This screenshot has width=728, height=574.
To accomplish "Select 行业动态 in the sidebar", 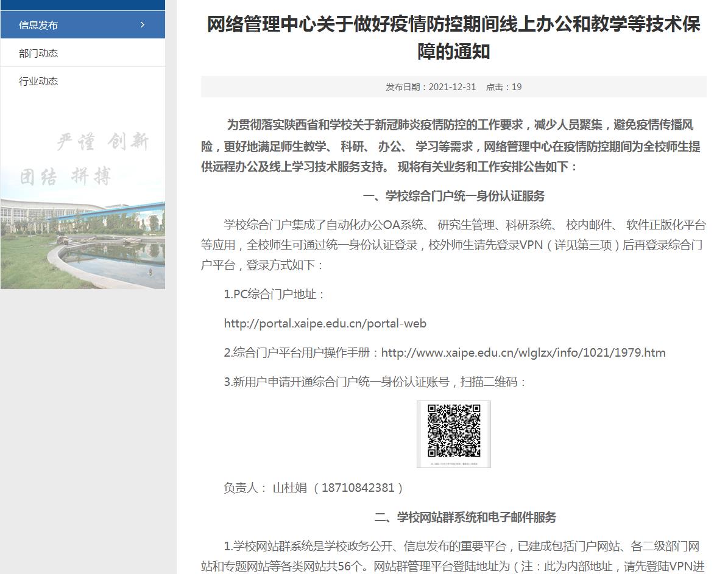I will [38, 81].
